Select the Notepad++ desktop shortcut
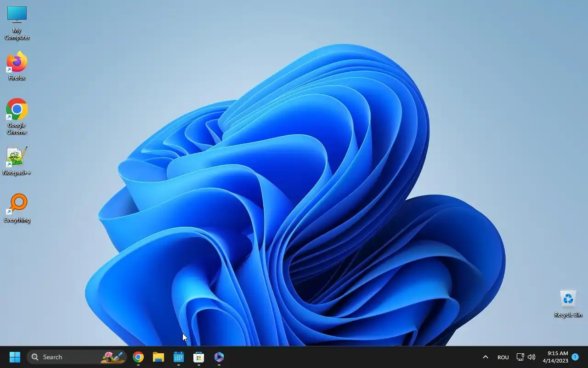 pos(17,161)
